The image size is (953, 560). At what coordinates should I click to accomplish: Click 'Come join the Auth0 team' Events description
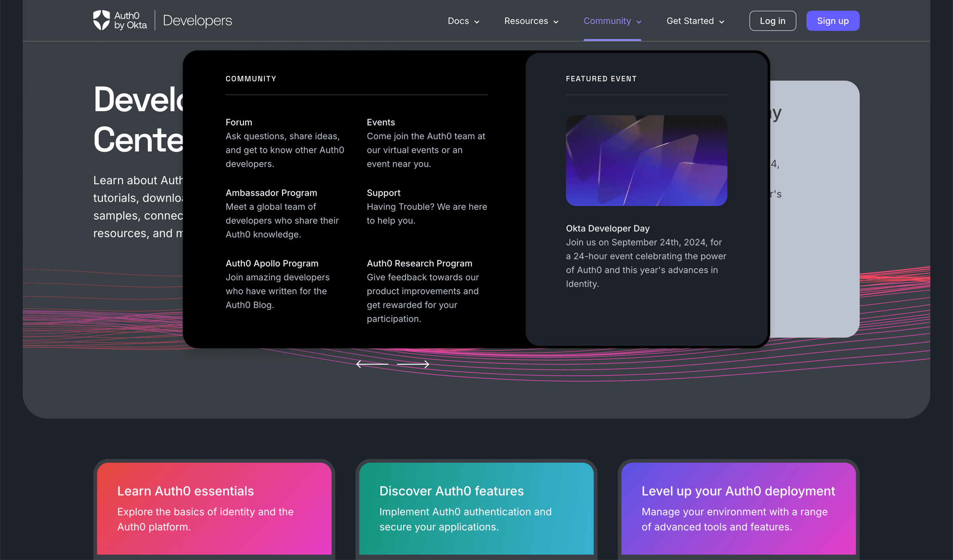click(426, 150)
